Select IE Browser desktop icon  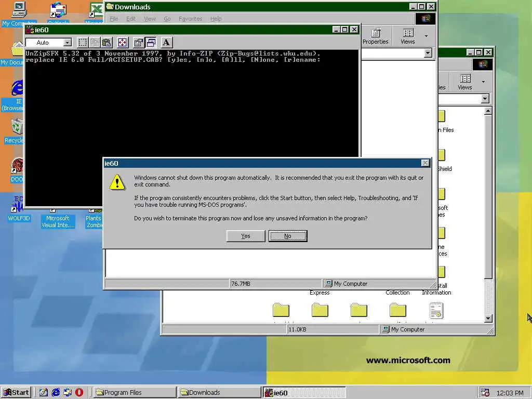[x=13, y=96]
